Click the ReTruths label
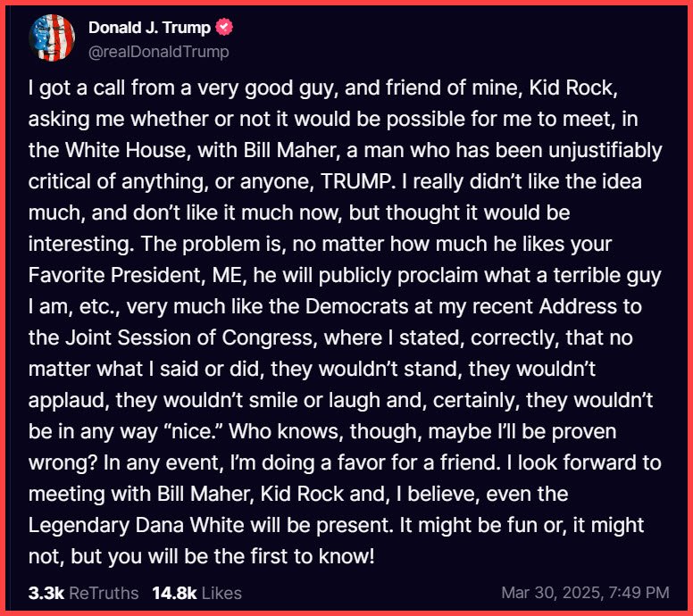693x616 pixels. pyautogui.click(x=104, y=592)
